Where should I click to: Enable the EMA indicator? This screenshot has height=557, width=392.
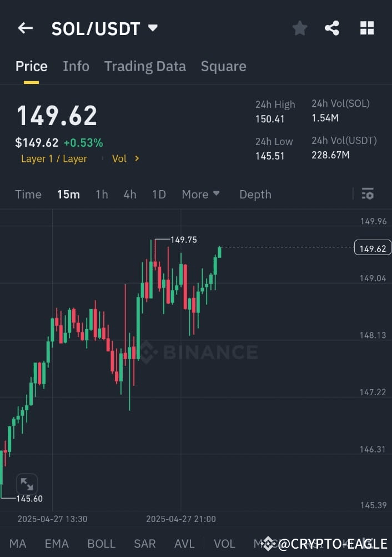tap(56, 544)
